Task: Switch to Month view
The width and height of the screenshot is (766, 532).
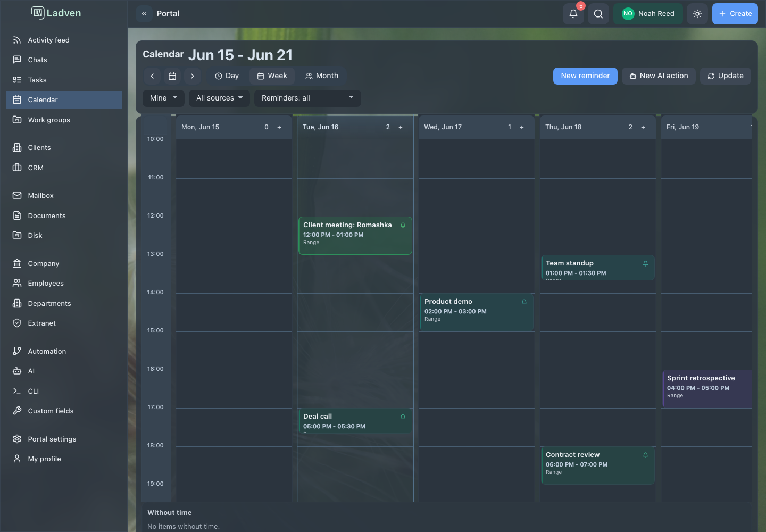Action: [322, 76]
